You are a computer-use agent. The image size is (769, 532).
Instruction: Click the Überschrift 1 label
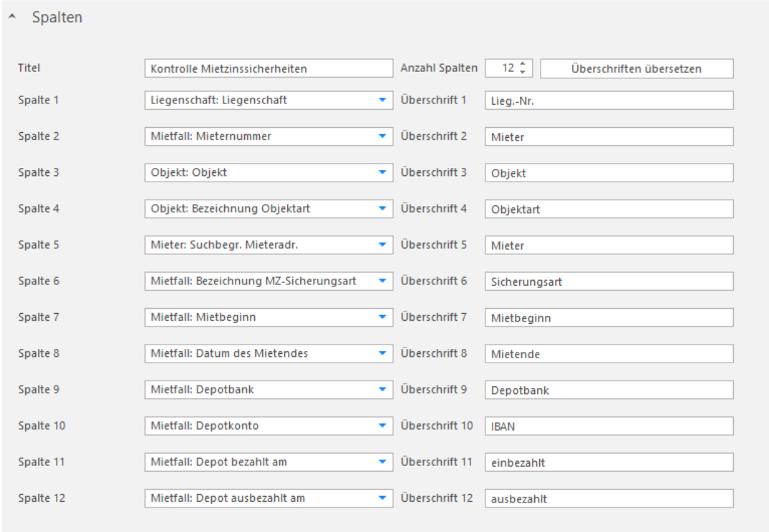point(434,100)
